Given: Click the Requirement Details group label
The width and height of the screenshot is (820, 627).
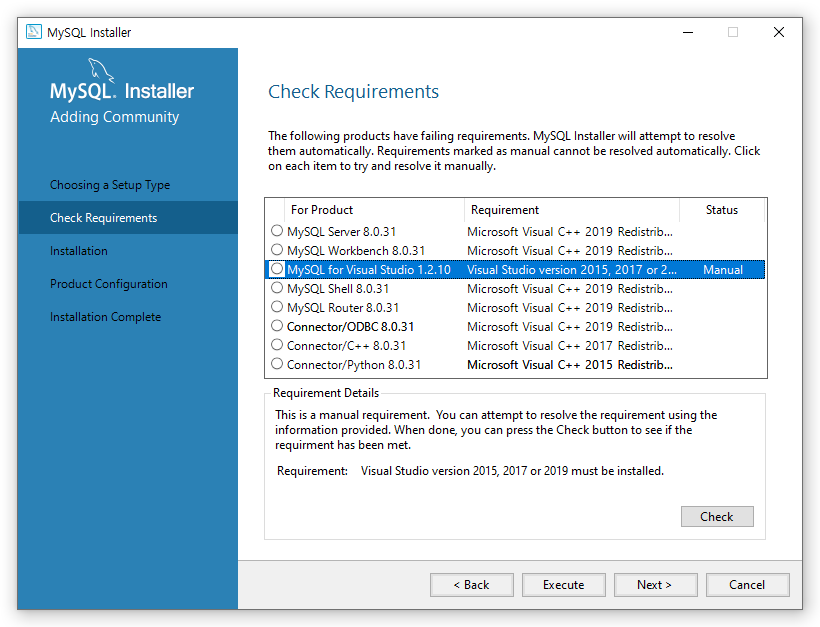Looking at the screenshot, I should [x=326, y=393].
